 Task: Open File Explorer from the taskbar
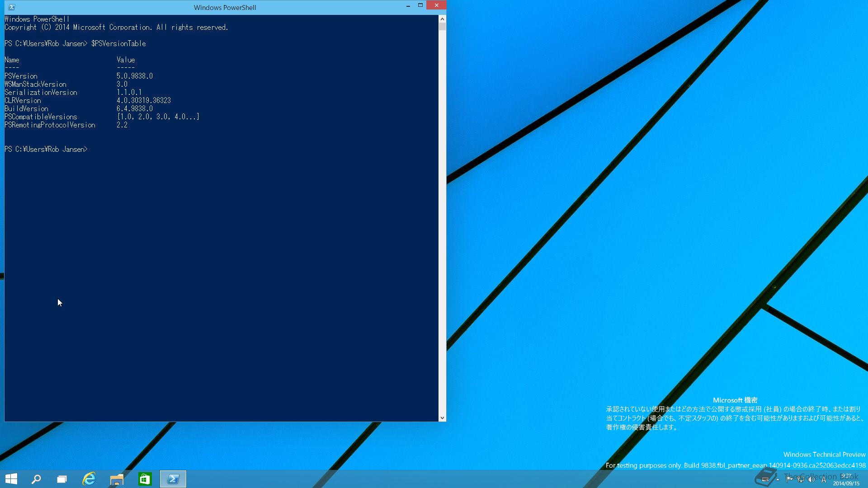pos(117,479)
